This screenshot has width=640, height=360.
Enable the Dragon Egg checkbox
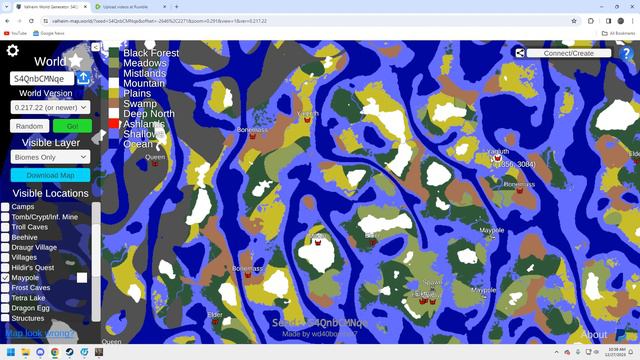[x=5, y=308]
